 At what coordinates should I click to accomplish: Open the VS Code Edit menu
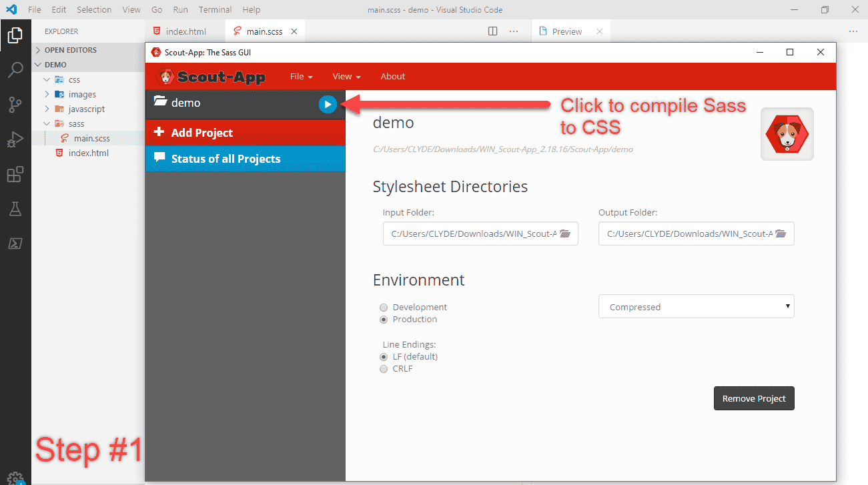coord(59,10)
